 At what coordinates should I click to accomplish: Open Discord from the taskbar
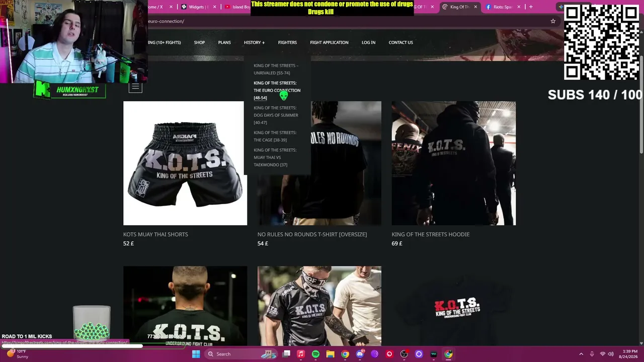click(360, 354)
